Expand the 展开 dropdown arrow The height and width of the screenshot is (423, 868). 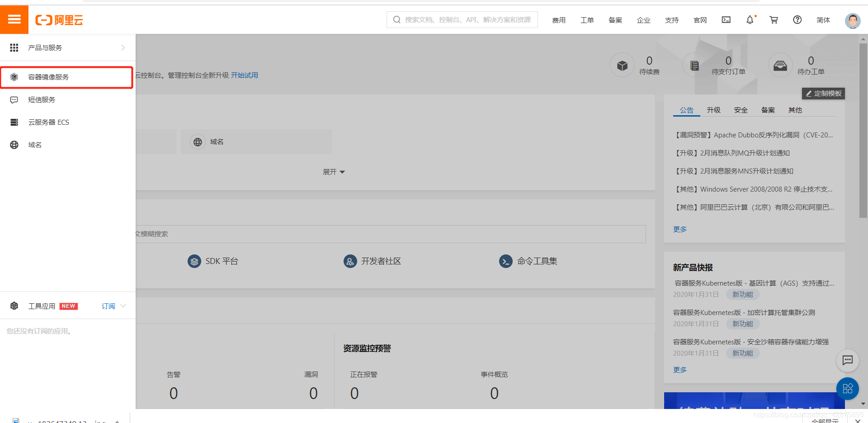[x=342, y=172]
